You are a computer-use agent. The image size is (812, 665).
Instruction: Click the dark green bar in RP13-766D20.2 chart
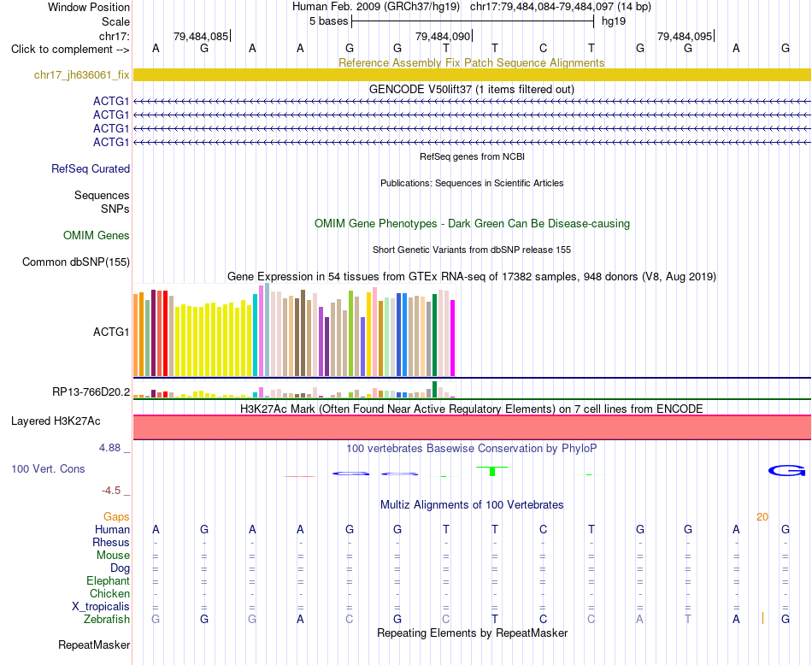pos(434,390)
